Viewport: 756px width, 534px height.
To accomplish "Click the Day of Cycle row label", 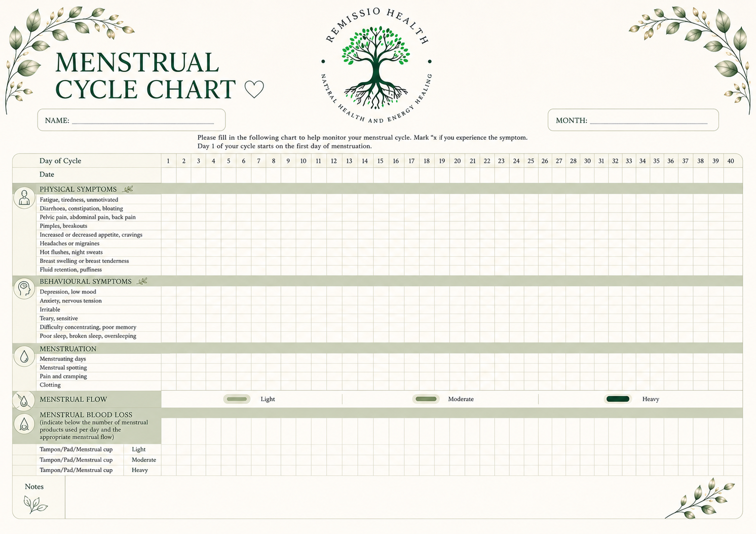I will coord(60,161).
